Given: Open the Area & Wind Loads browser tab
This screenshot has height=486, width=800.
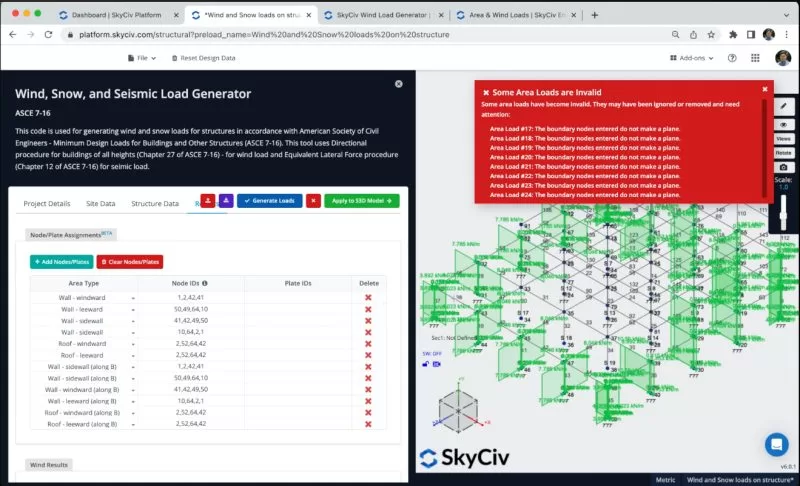Looking at the screenshot, I should (x=517, y=15).
